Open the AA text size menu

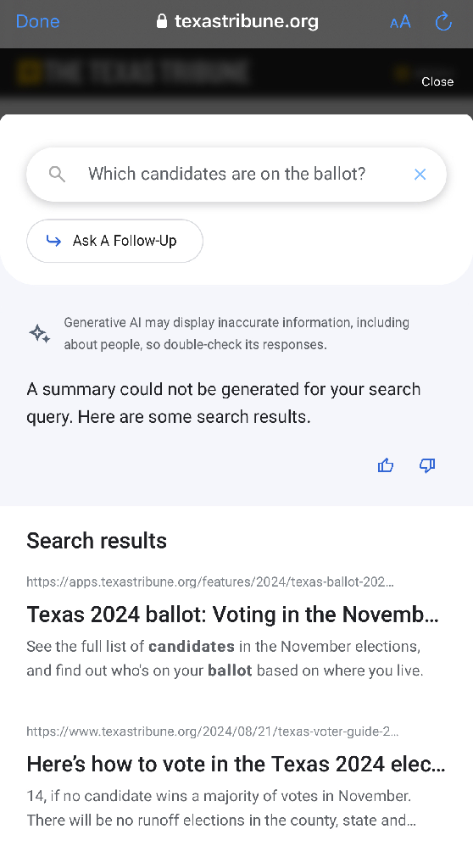point(400,21)
